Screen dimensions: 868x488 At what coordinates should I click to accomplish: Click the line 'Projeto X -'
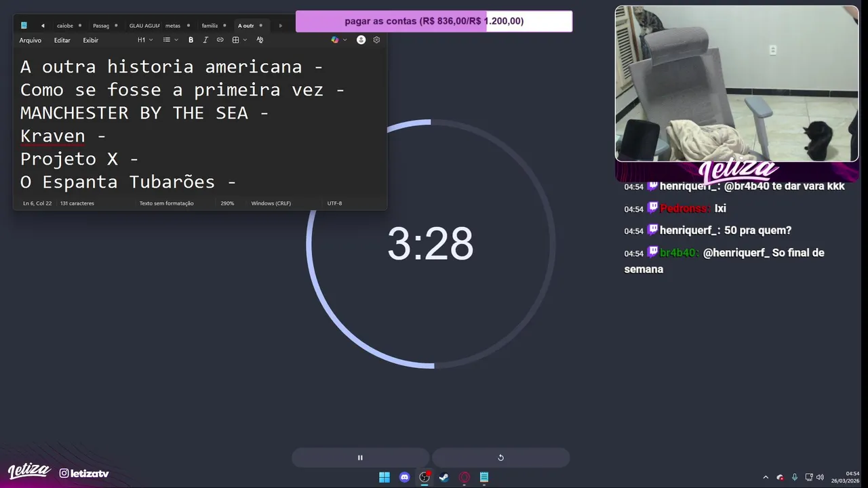coord(79,159)
